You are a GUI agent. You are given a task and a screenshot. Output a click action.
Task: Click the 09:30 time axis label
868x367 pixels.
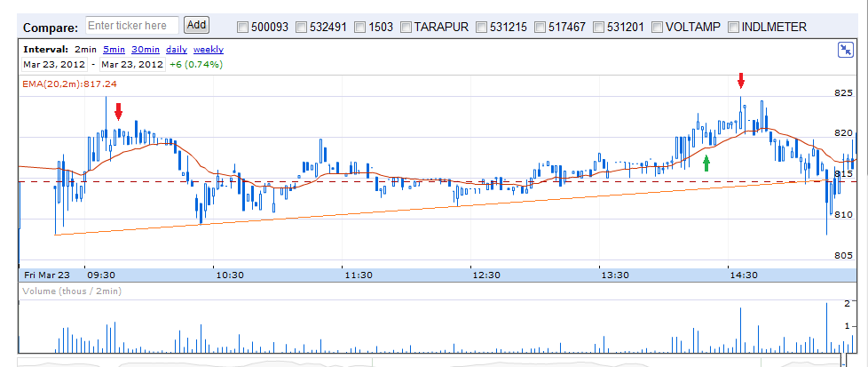point(101,275)
